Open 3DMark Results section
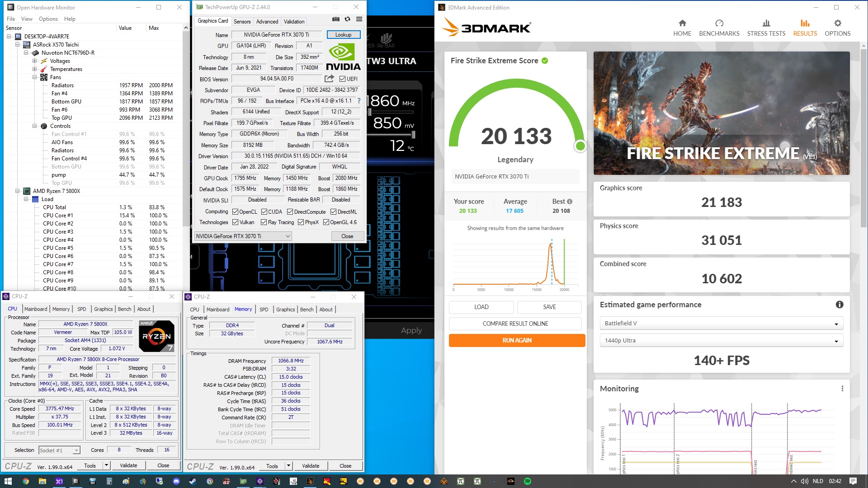868x488 pixels. point(805,28)
